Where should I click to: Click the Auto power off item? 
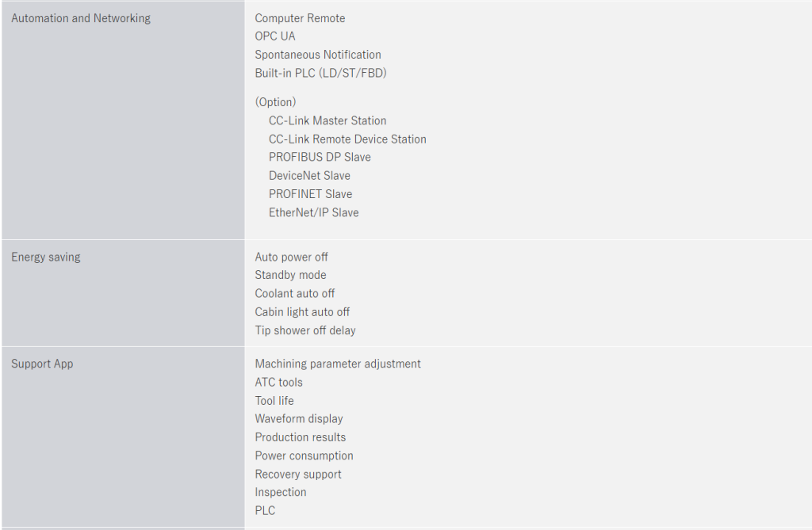tap(291, 257)
